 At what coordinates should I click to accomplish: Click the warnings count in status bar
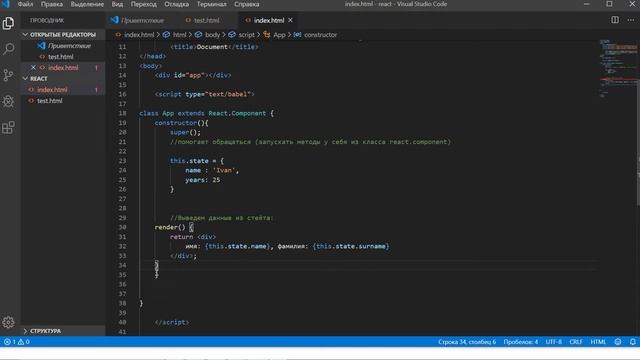coord(24,342)
